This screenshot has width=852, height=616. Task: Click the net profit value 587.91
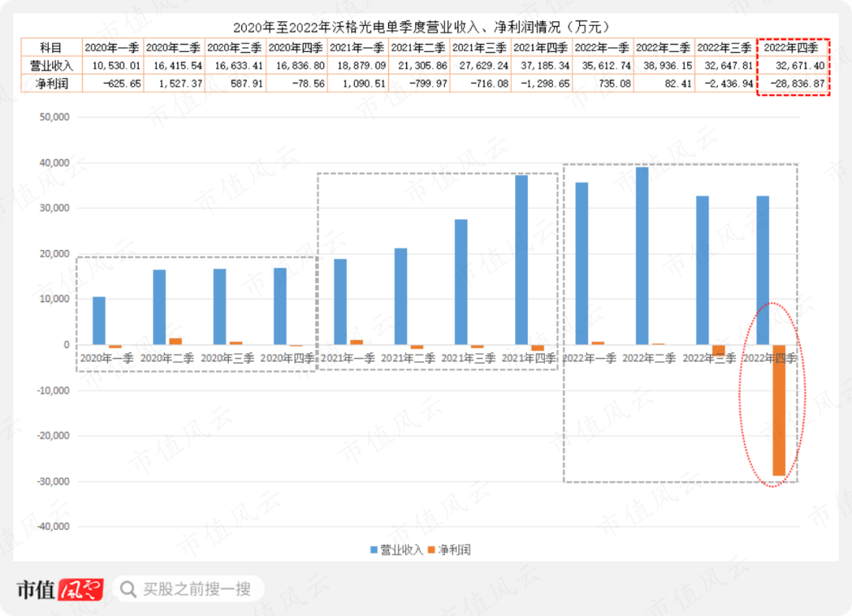click(x=247, y=84)
